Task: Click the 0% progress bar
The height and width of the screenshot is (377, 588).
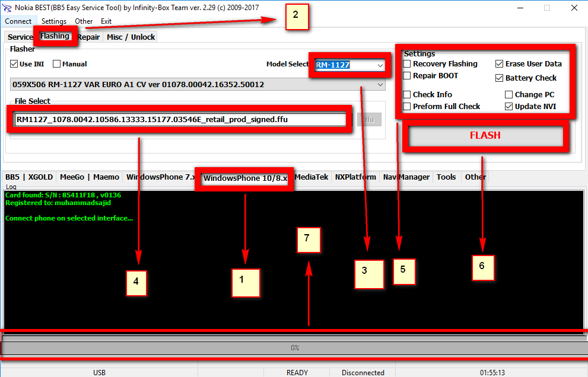Action: tap(295, 348)
